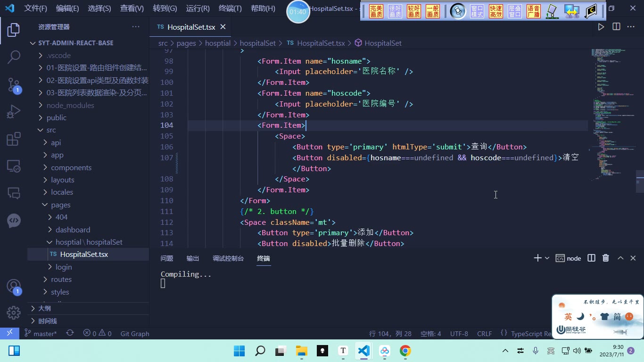Run the code with play icon
The image size is (644, 362).
coord(601,27)
